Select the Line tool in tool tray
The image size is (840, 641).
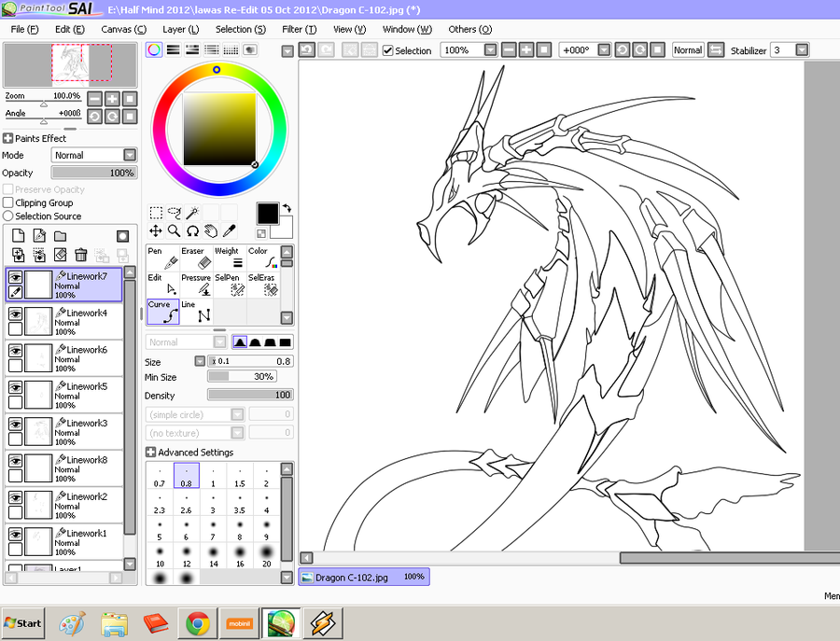tap(197, 311)
